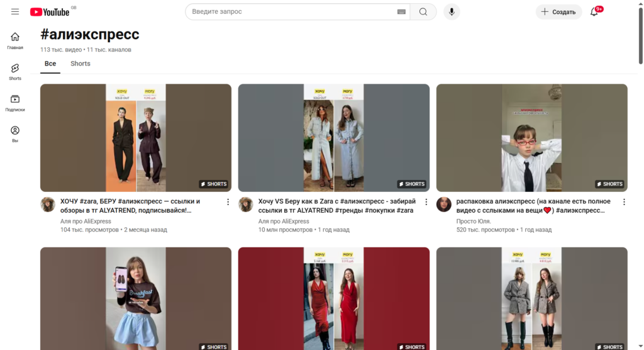Click SHORTS badge on brown suit thumbnail

tap(214, 184)
